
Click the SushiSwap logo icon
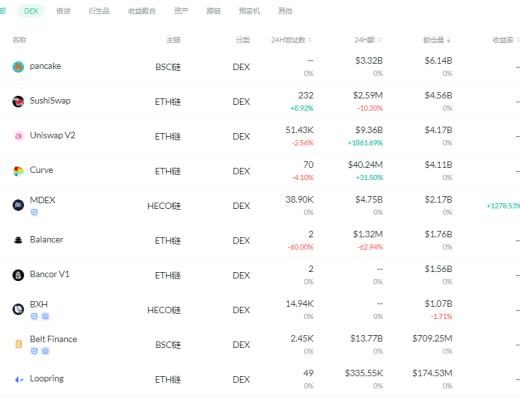18,101
